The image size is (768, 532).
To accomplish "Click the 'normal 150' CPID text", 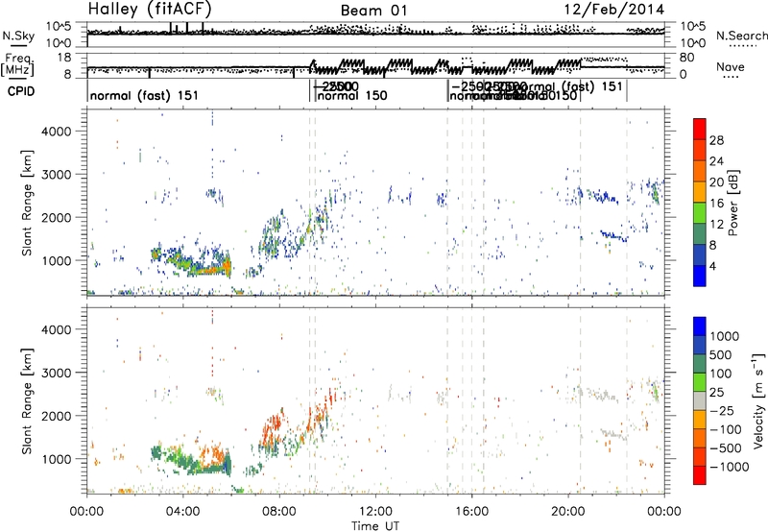I will coord(352,95).
